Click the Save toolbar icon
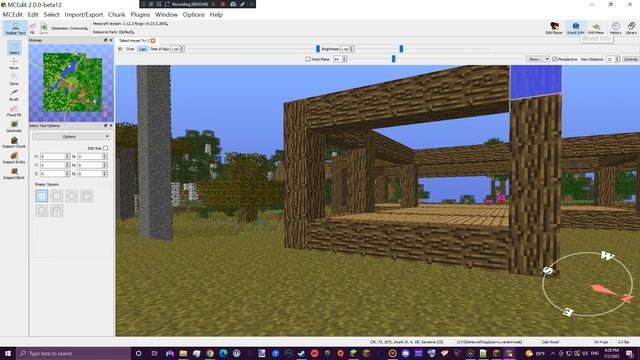The image size is (640, 360). pyautogui.click(x=44, y=28)
